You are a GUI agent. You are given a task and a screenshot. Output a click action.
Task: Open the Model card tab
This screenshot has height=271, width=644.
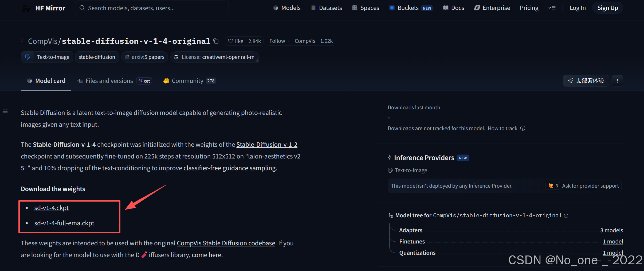point(46,81)
